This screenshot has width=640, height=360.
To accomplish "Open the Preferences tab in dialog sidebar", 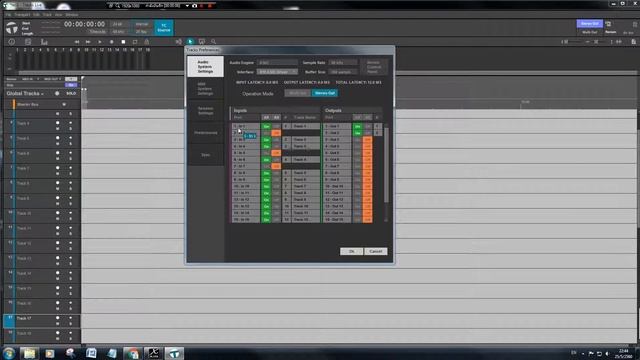I will click(x=205, y=133).
